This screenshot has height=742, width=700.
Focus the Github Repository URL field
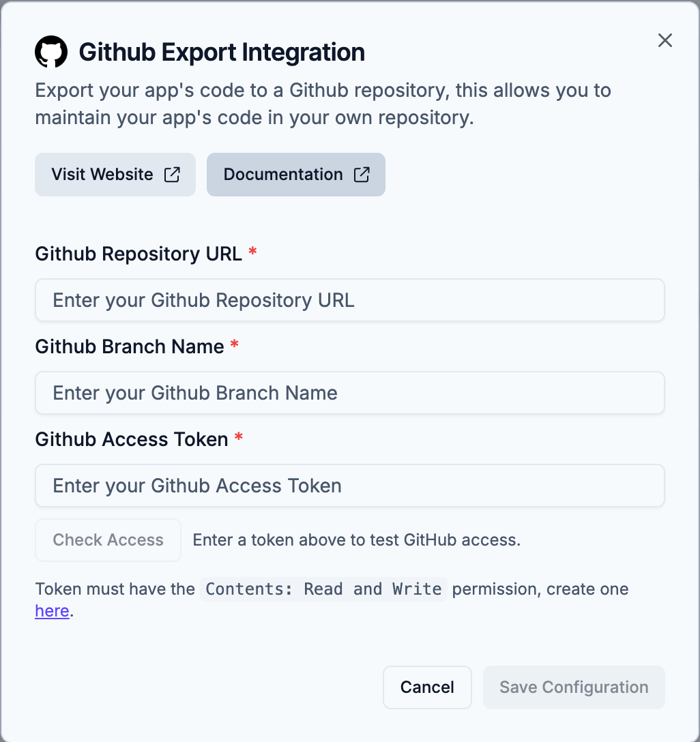350,300
